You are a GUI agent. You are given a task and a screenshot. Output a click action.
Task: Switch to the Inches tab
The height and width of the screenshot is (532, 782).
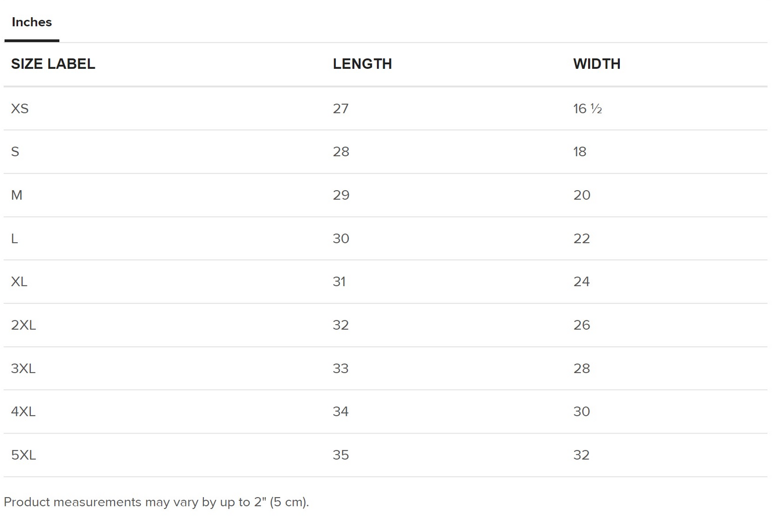pyautogui.click(x=32, y=22)
